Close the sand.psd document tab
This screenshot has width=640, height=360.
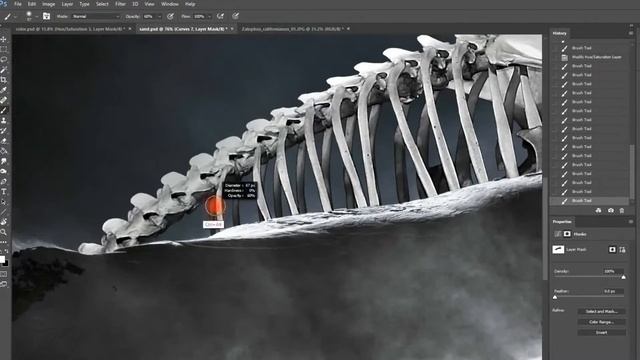click(232, 29)
